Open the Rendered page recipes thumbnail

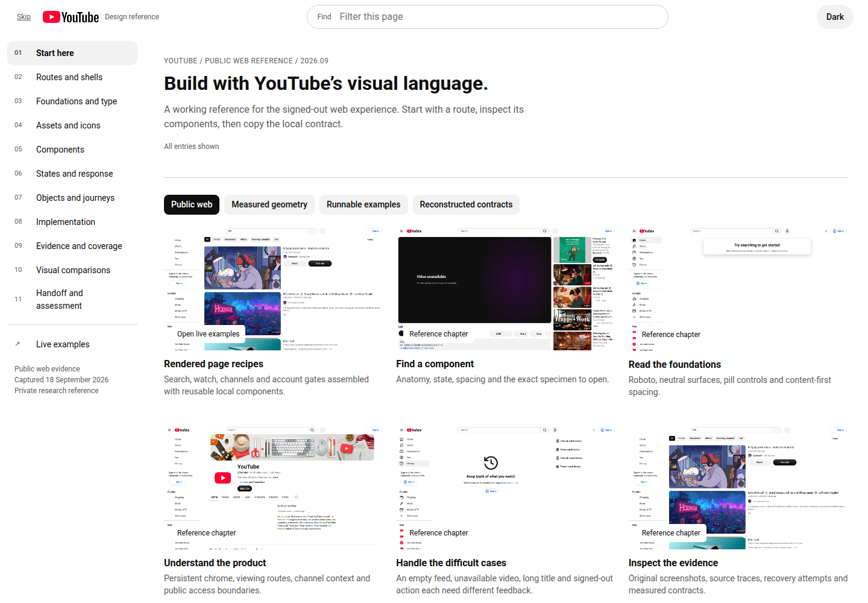click(x=274, y=289)
